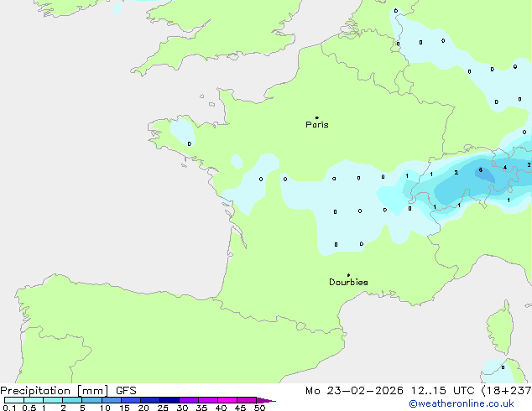Pick the 2–5 mm legend swatch
This screenshot has width=532, height=411.
pos(72,400)
